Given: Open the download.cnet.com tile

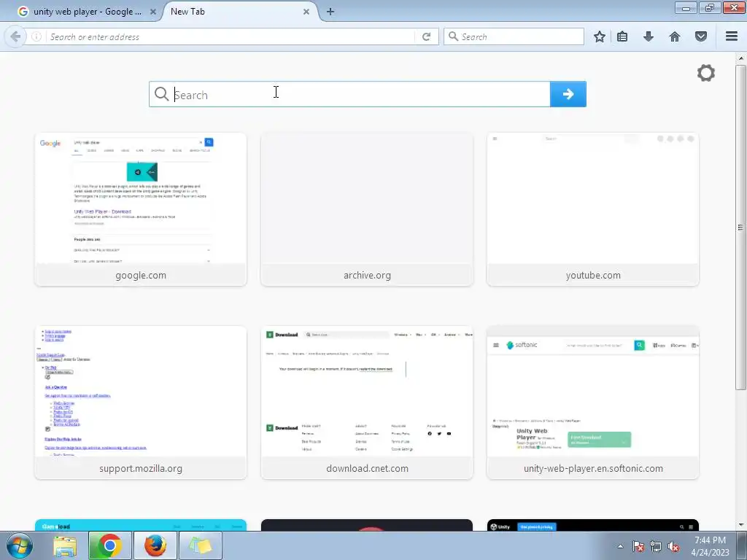Looking at the screenshot, I should pos(367,402).
